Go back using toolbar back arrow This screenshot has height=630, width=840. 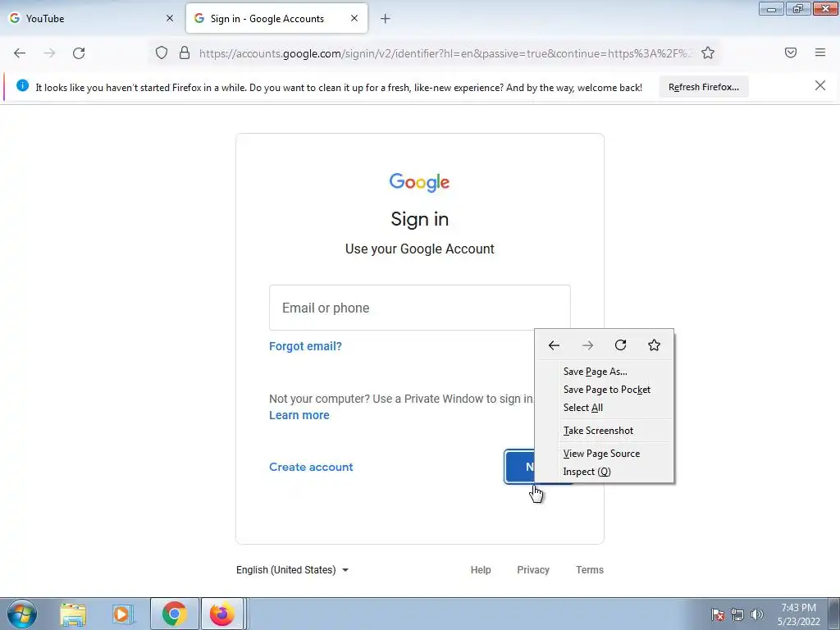click(20, 53)
